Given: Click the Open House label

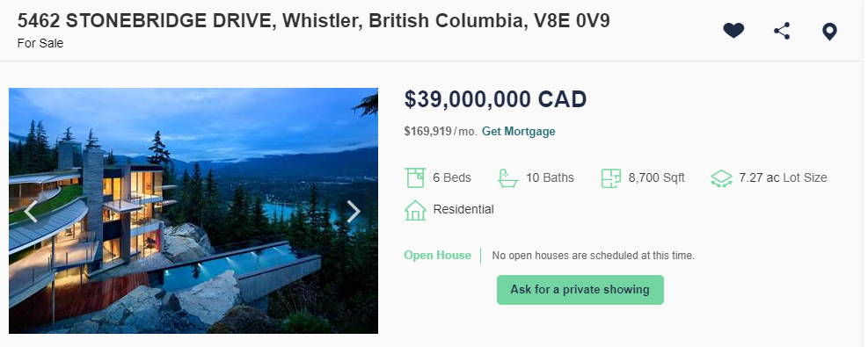Looking at the screenshot, I should (x=437, y=256).
